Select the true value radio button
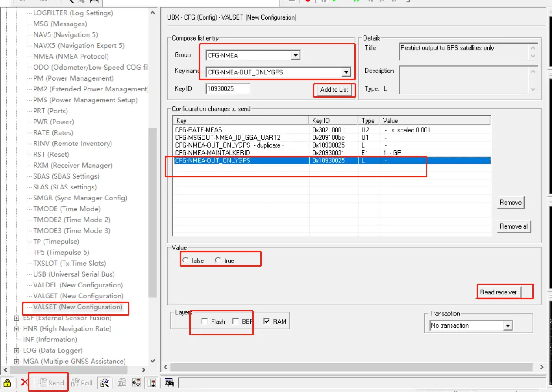The height and width of the screenshot is (392, 552). [x=218, y=260]
